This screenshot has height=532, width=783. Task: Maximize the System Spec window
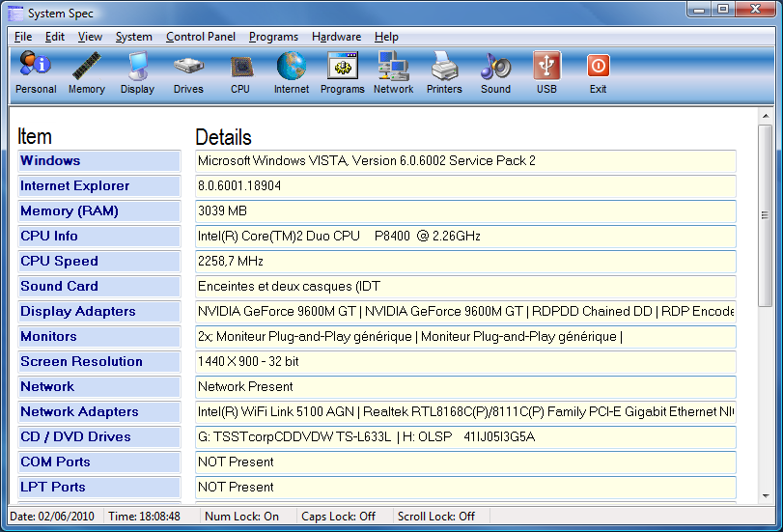coord(722,9)
